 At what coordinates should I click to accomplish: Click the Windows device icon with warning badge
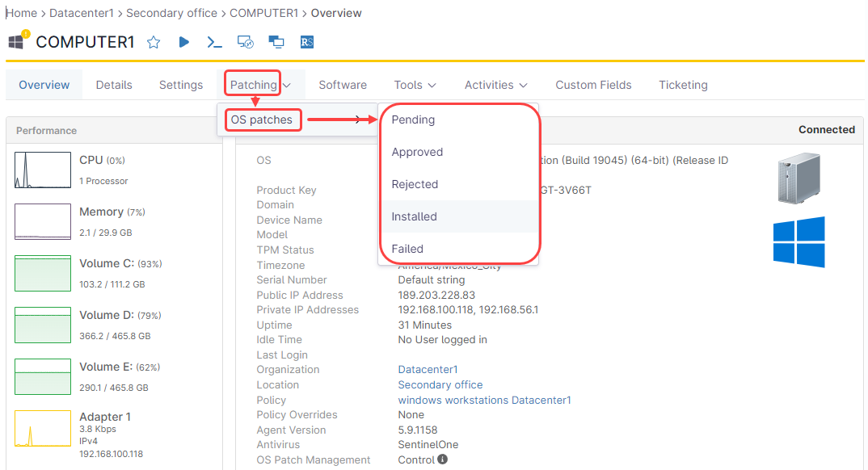coord(17,41)
